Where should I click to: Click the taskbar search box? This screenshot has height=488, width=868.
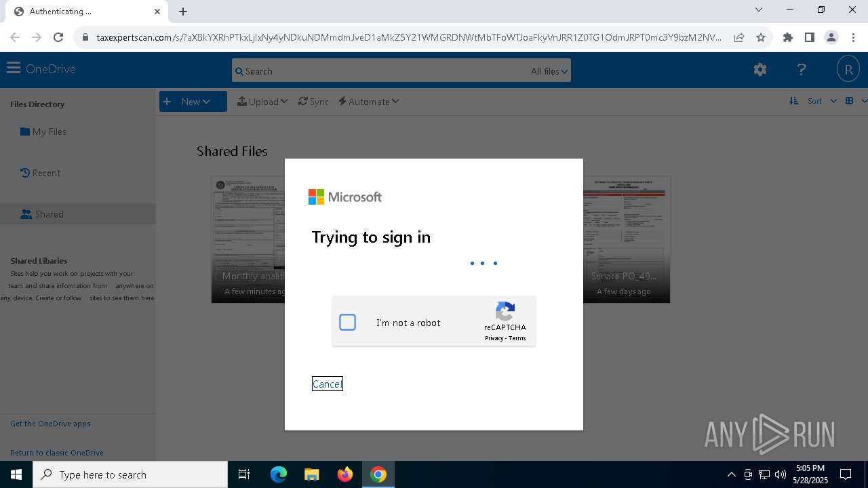(x=130, y=474)
